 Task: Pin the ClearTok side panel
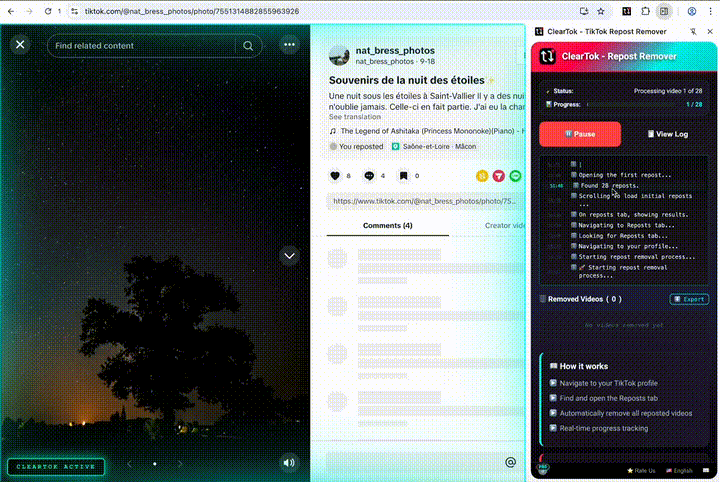[693, 31]
